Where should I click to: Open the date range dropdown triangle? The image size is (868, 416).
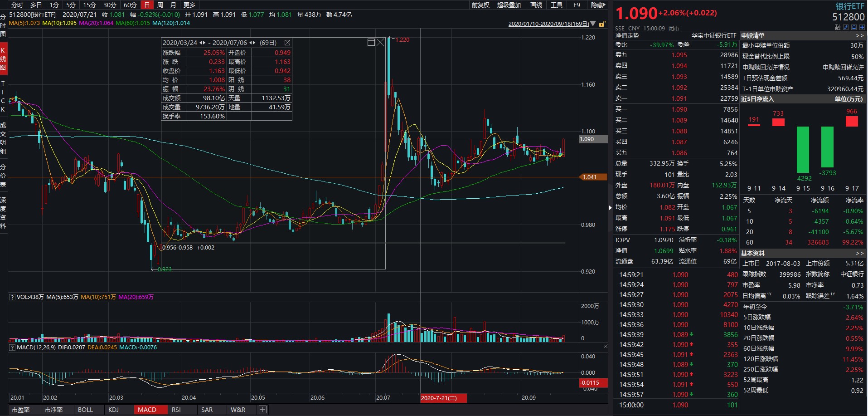coord(593,24)
